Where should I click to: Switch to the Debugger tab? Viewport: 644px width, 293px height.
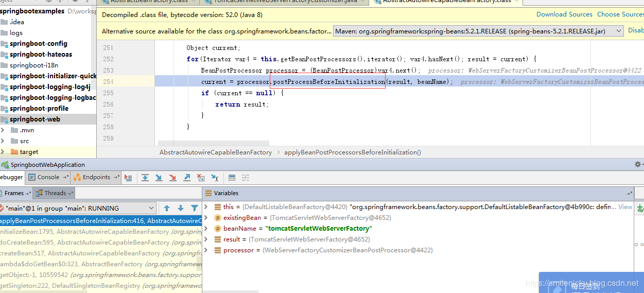pyautogui.click(x=11, y=178)
